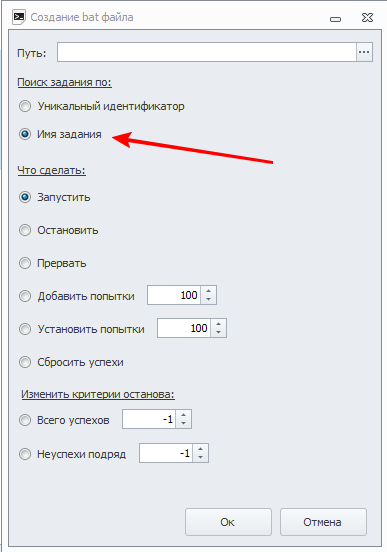Decrease Неуспехи подряд value with down arrow

click(x=200, y=457)
